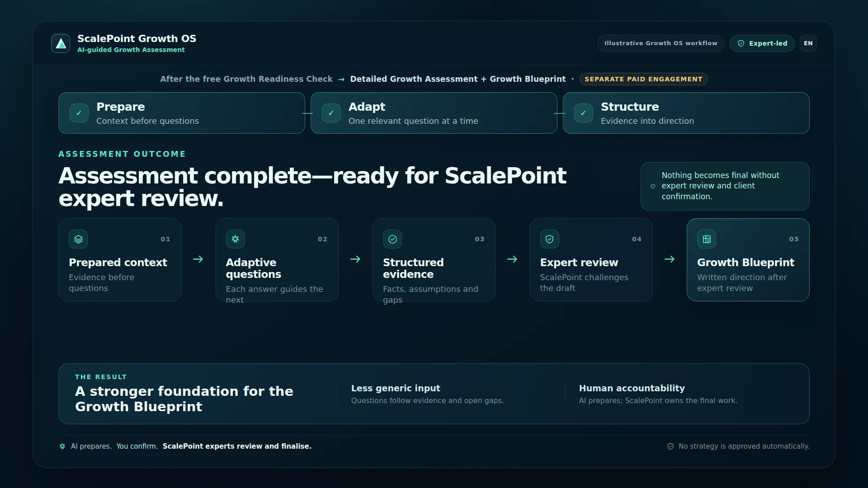Viewport: 868px width, 488px height.
Task: Select the Expert-led badge
Action: pos(762,43)
